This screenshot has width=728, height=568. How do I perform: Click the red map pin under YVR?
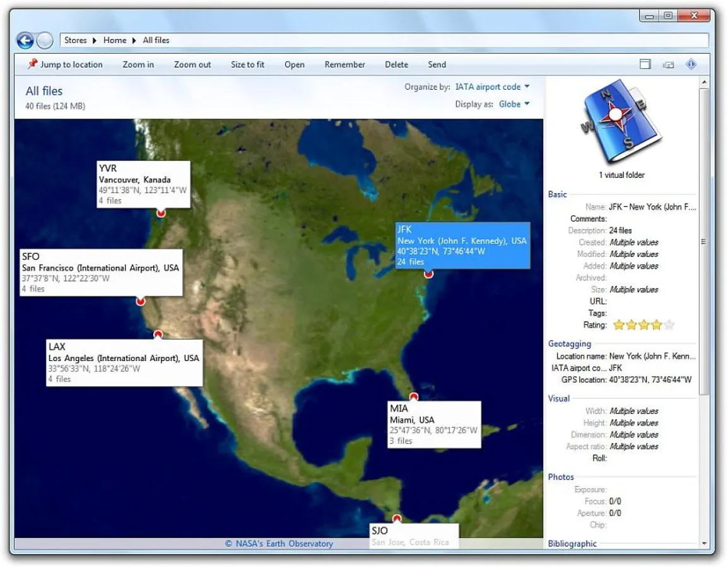pyautogui.click(x=161, y=213)
